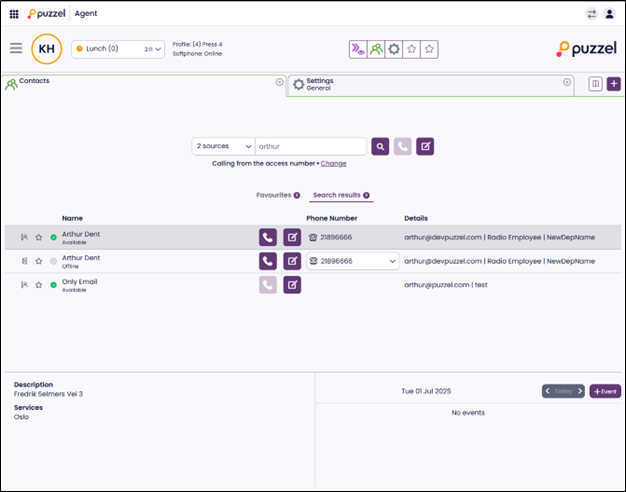This screenshot has width=626, height=492.
Task: Favourite the Available Arthur Dent star
Action: (x=39, y=237)
